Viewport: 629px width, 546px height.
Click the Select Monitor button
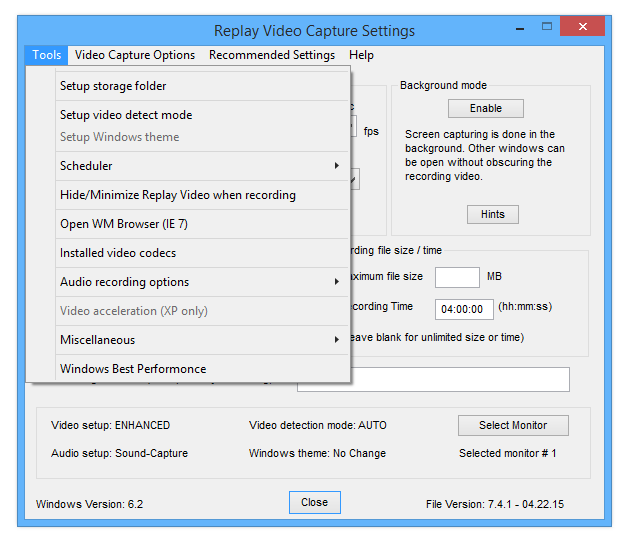(513, 425)
